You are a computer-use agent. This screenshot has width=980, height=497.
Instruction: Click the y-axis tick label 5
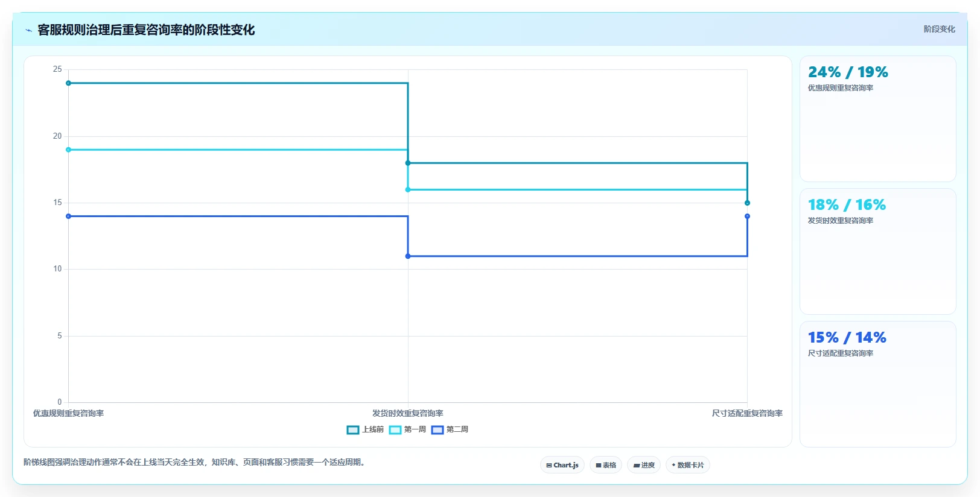point(60,336)
